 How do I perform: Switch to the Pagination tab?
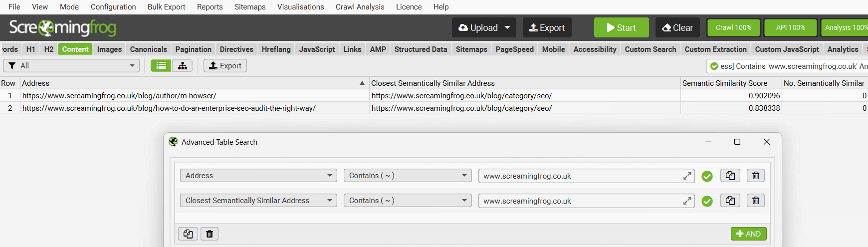(194, 49)
